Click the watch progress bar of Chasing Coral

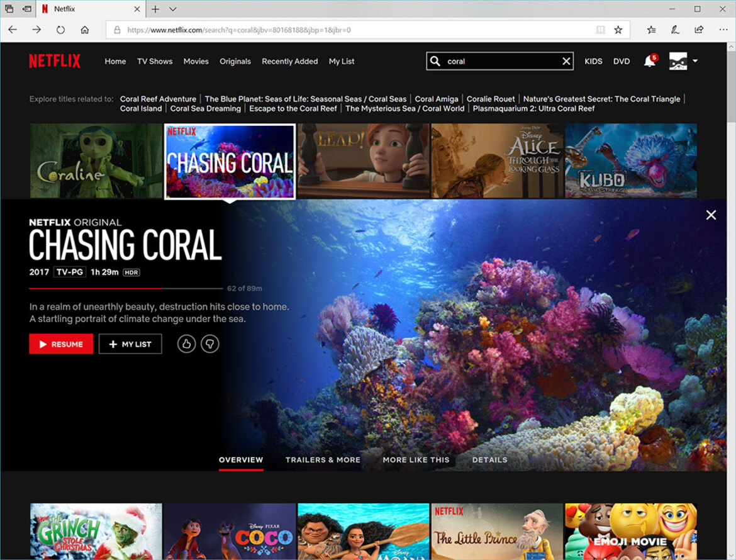126,288
